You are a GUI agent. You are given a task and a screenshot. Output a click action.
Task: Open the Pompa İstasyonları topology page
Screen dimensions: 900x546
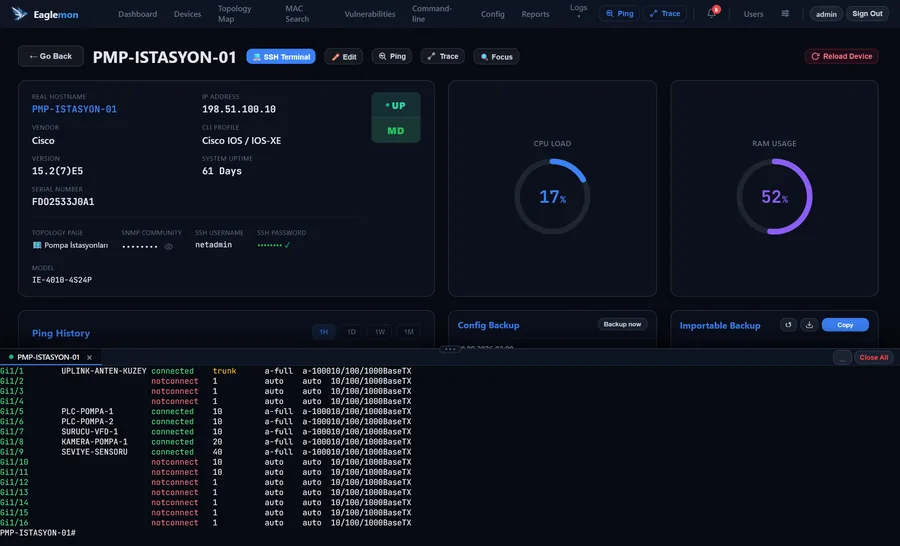coord(76,245)
